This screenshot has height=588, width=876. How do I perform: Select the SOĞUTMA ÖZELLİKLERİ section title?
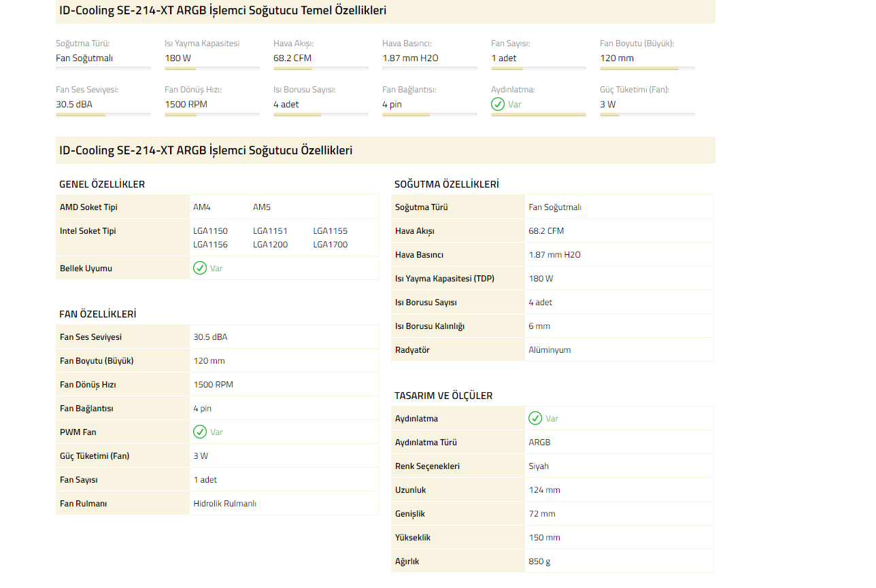pos(447,184)
